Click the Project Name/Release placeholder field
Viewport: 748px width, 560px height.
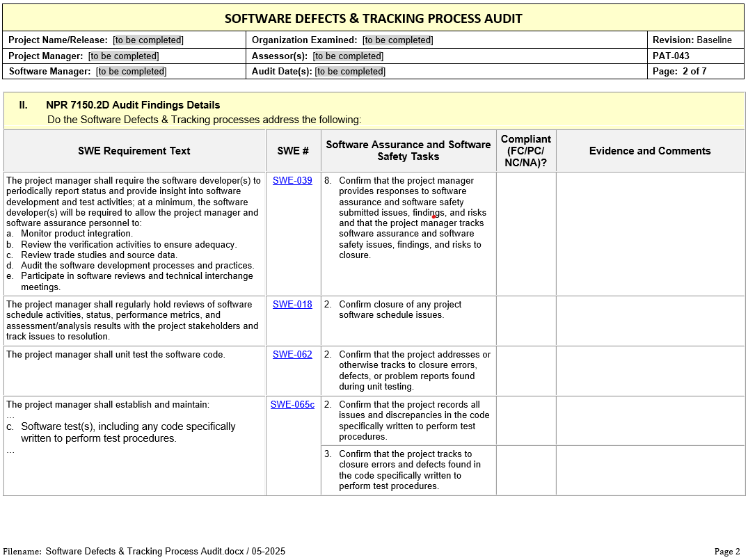click(148, 40)
